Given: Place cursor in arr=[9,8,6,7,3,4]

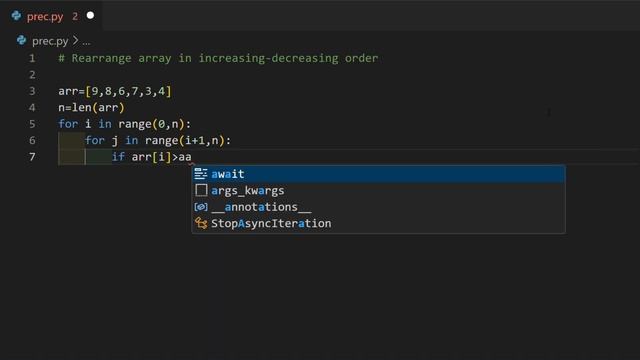Looking at the screenshot, I should pyautogui.click(x=115, y=91).
